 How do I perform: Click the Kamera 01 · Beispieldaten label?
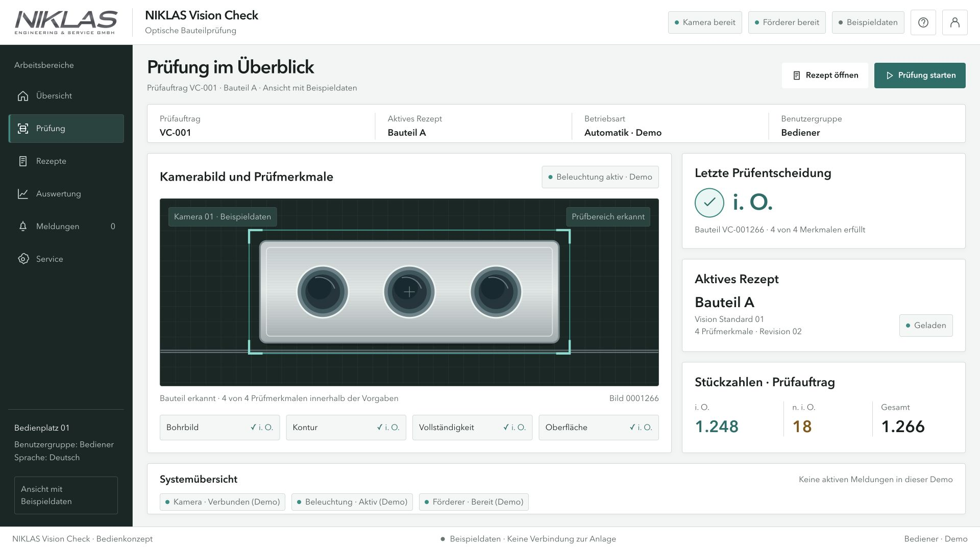point(223,217)
